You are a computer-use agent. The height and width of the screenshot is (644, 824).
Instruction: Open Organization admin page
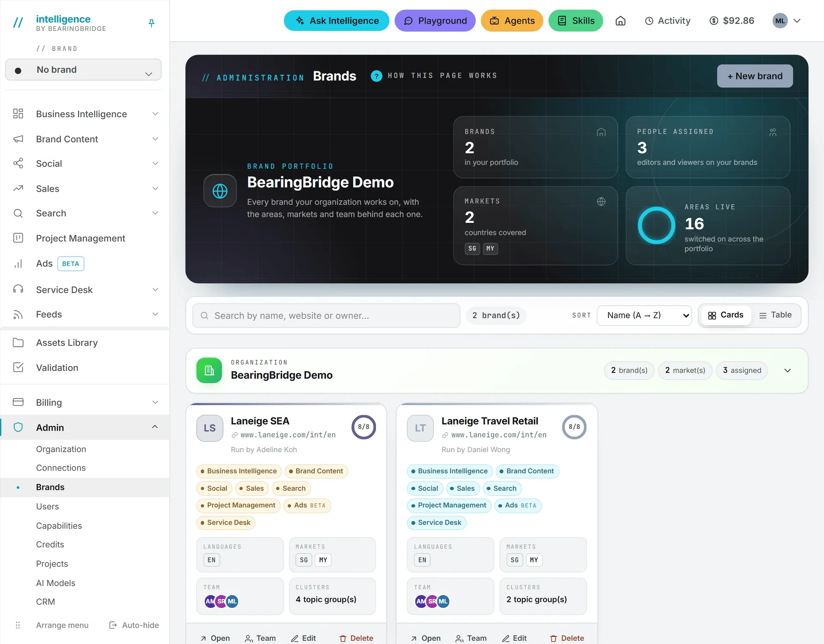[x=61, y=449]
